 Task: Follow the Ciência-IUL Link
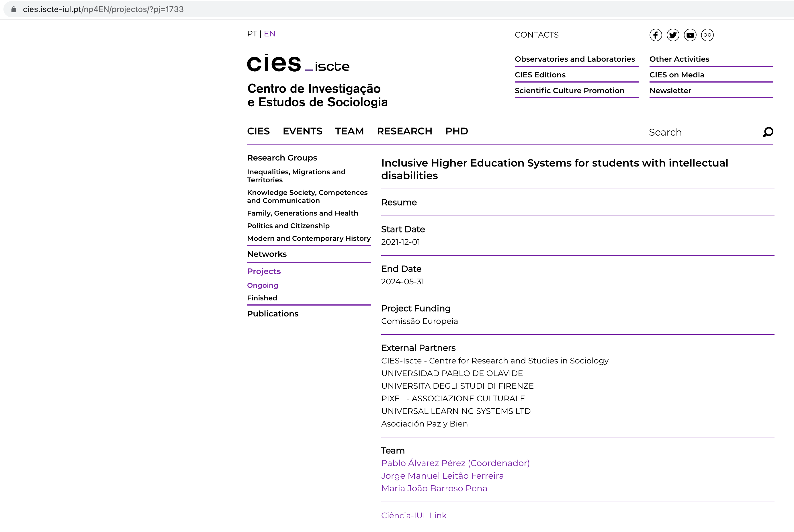(414, 515)
